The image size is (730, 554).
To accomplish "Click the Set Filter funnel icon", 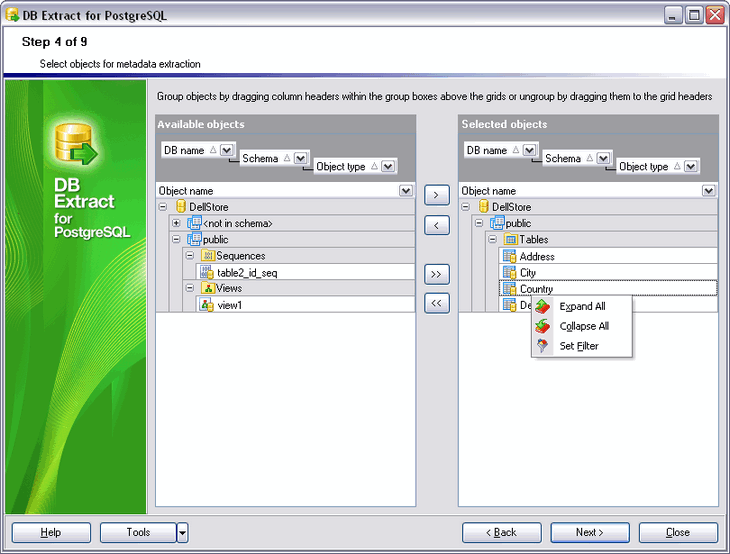I will click(x=543, y=346).
